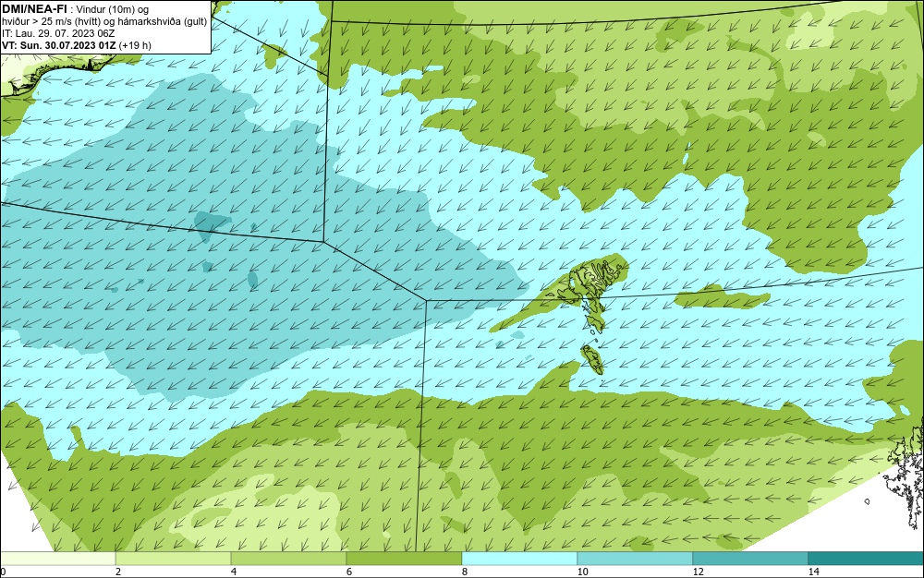Click the 'Vindur (10m) og' title text
Image resolution: width=924 pixels, height=578 pixels.
click(x=113, y=9)
